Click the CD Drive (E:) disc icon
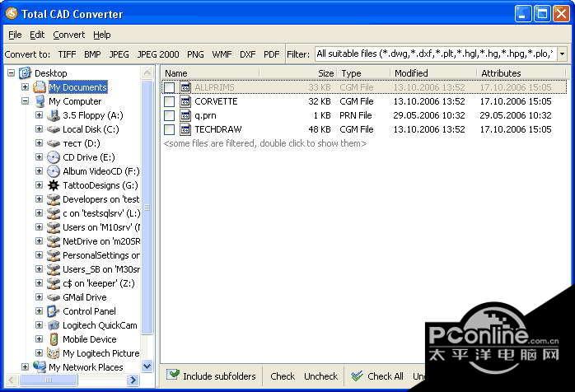This screenshot has height=392, width=575. [54, 157]
